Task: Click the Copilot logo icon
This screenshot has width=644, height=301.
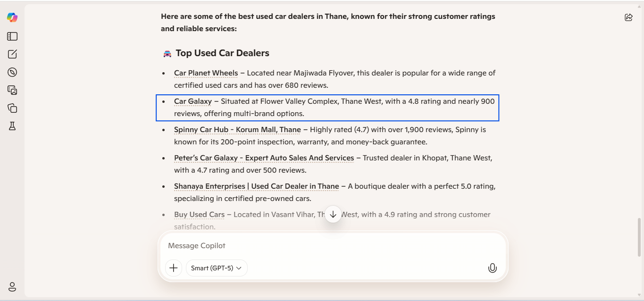Action: pos(12,17)
